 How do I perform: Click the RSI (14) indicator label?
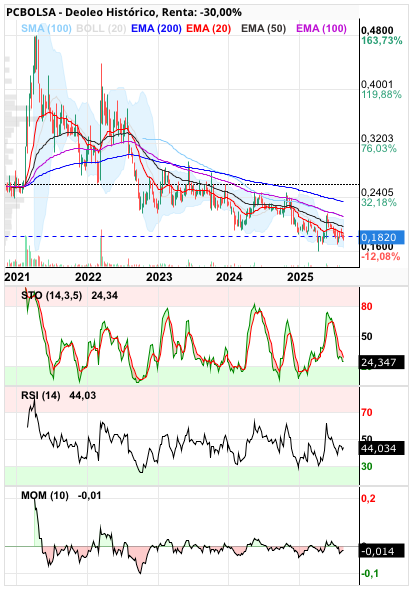click(41, 396)
